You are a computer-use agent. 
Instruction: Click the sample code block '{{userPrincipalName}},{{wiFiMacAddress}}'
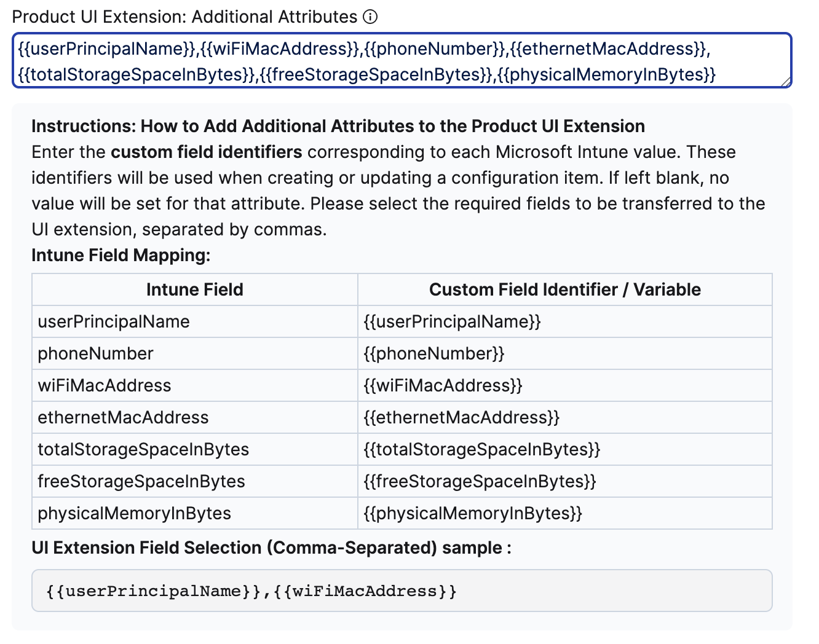(x=402, y=591)
